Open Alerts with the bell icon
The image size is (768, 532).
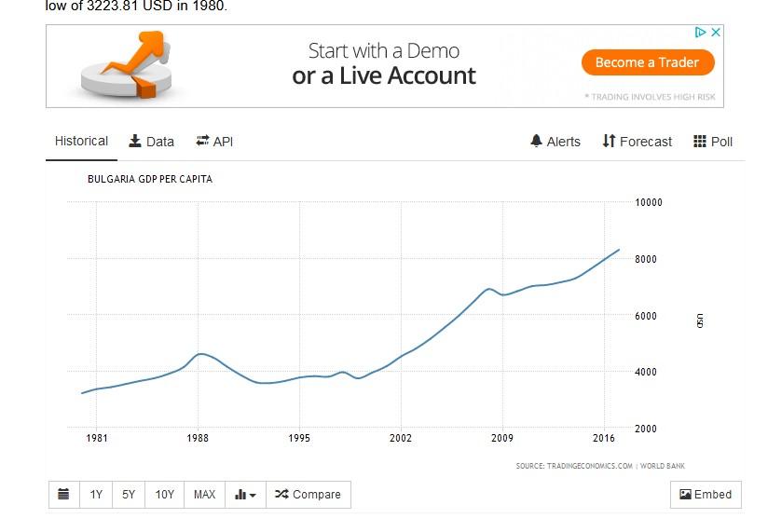(555, 142)
